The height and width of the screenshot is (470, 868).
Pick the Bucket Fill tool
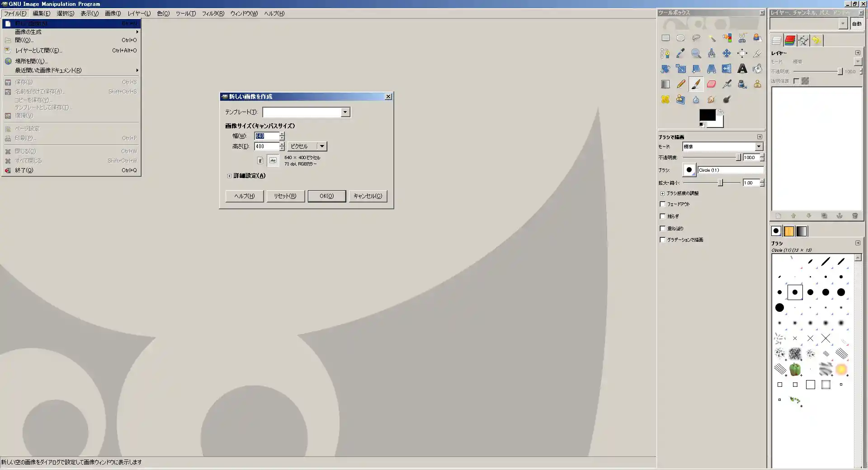tap(757, 69)
